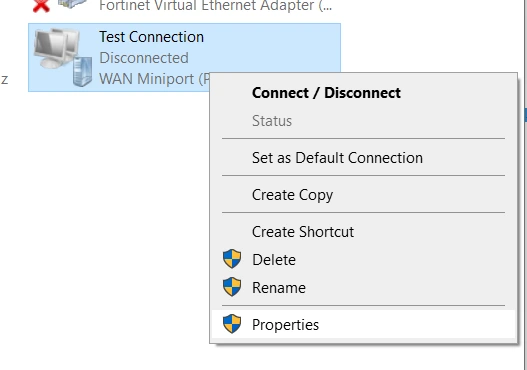Choose Set as Default Connection
The width and height of the screenshot is (527, 370).
pos(363,158)
